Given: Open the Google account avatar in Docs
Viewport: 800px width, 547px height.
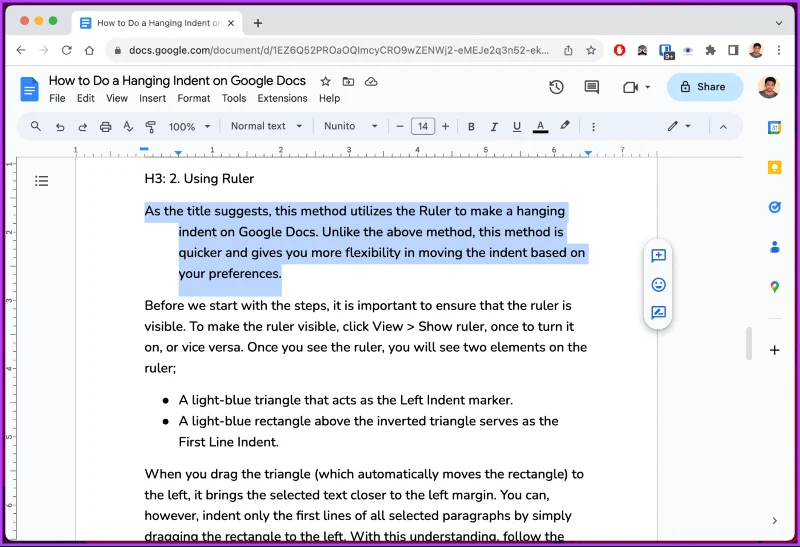Looking at the screenshot, I should click(768, 87).
